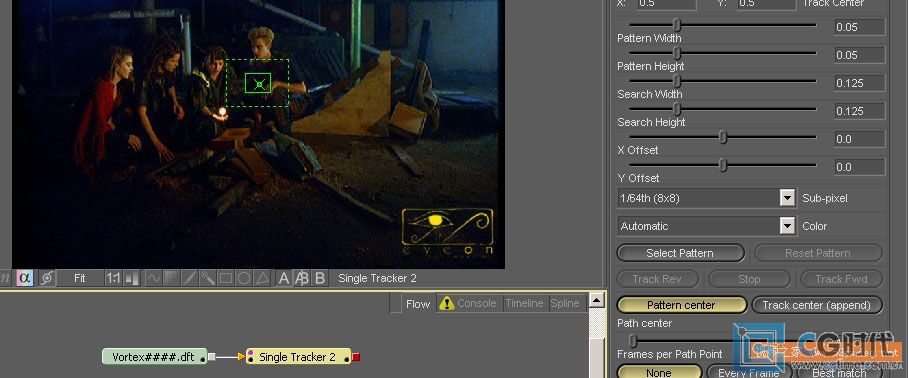Choose Best match option
This screenshot has width=908, height=378.
click(840, 373)
